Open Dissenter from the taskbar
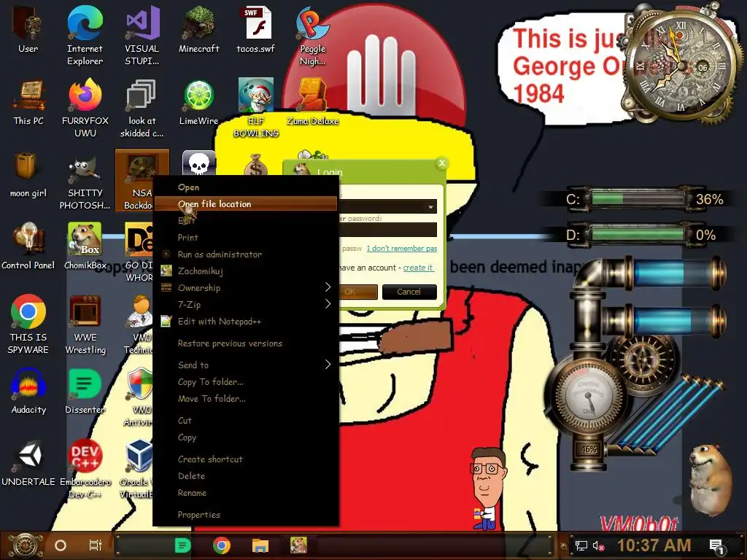 click(x=182, y=545)
